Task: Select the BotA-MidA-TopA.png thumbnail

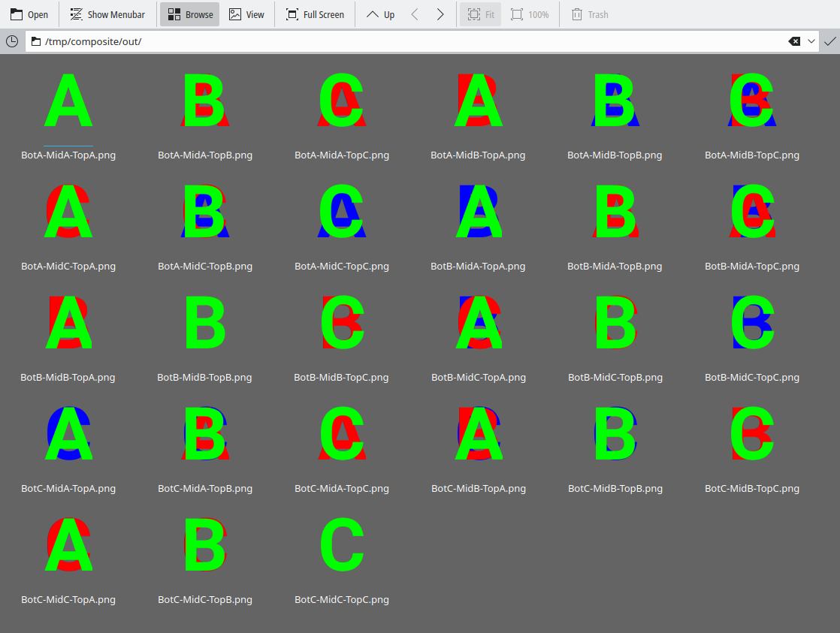Action: coord(68,101)
